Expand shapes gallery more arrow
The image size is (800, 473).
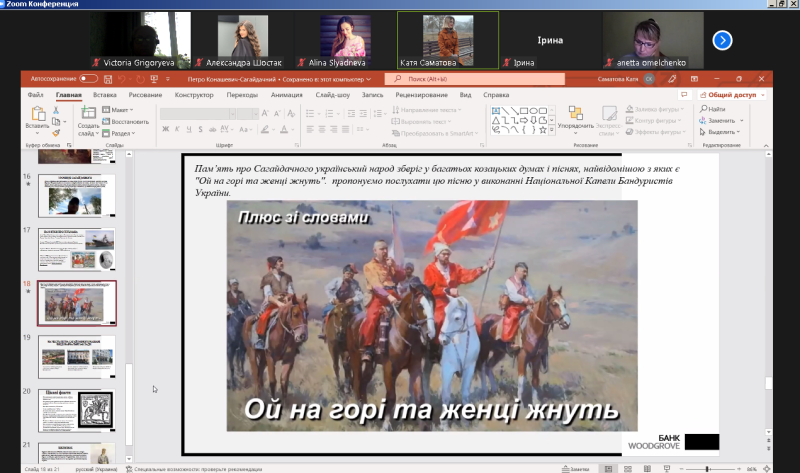point(552,130)
